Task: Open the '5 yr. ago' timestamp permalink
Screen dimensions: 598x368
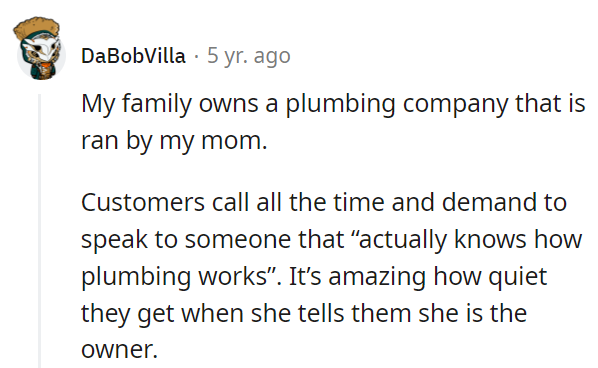Action: [249, 56]
